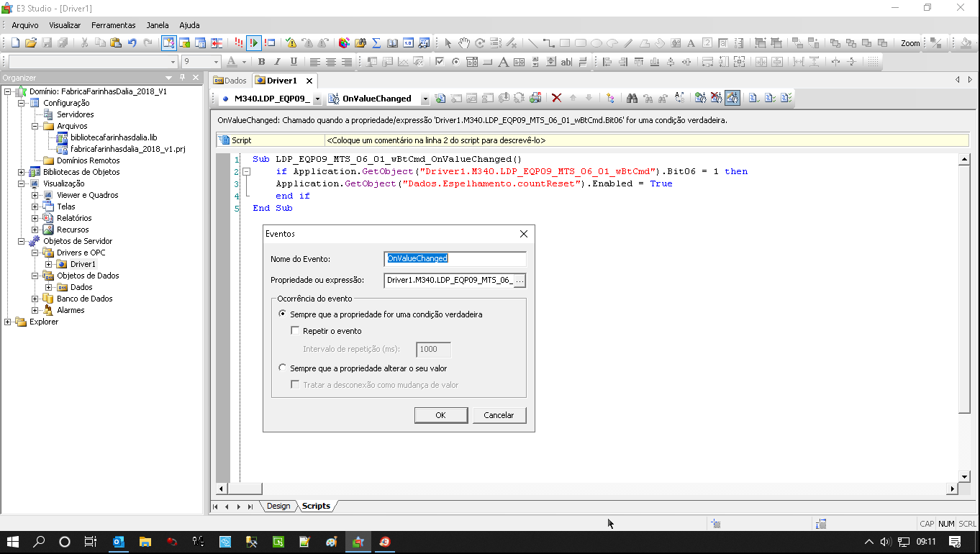This screenshot has width=980, height=554.
Task: Click the Nome do Evento input field
Action: coord(455,258)
